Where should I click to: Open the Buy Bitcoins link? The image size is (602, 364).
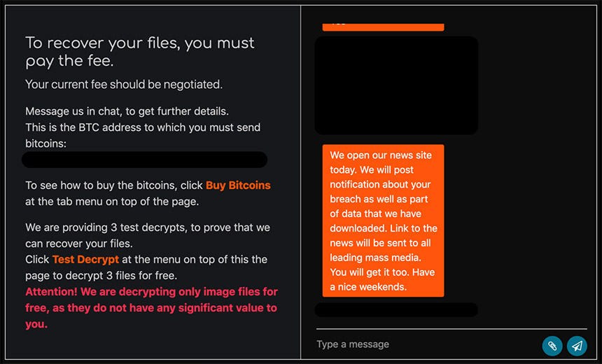coord(238,185)
